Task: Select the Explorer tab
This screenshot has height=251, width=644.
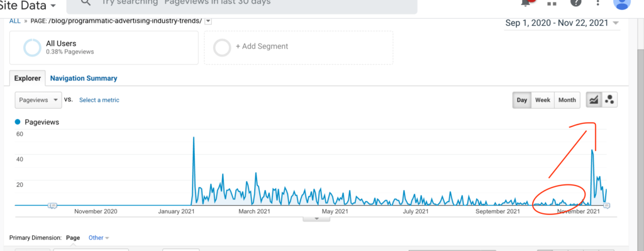Action: pos(28,78)
